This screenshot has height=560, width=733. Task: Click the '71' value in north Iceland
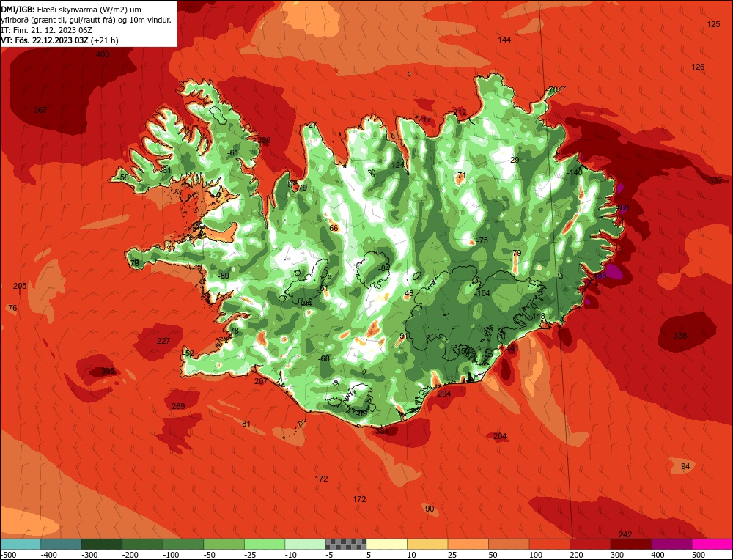pos(462,175)
